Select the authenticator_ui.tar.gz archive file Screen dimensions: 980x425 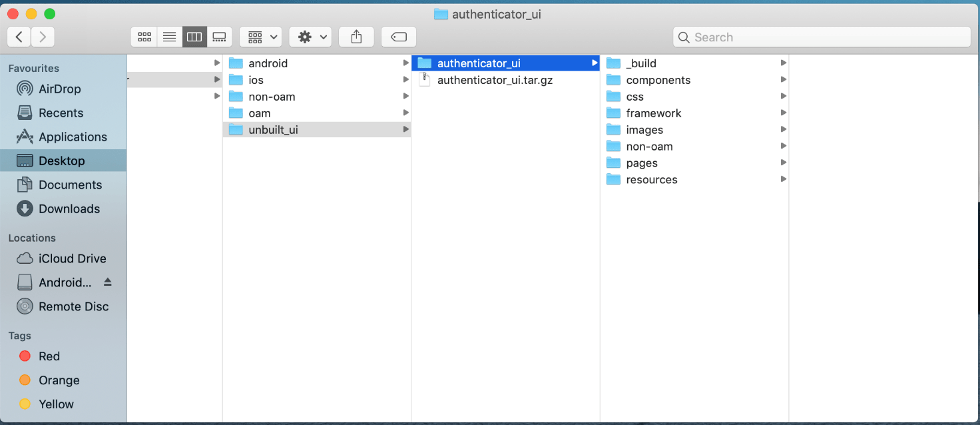(505, 80)
